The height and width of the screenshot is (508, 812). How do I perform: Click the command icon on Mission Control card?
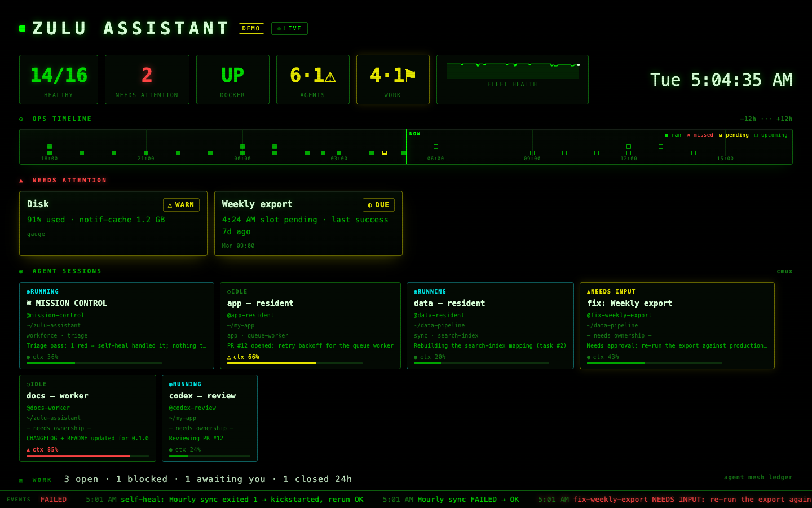click(29, 303)
